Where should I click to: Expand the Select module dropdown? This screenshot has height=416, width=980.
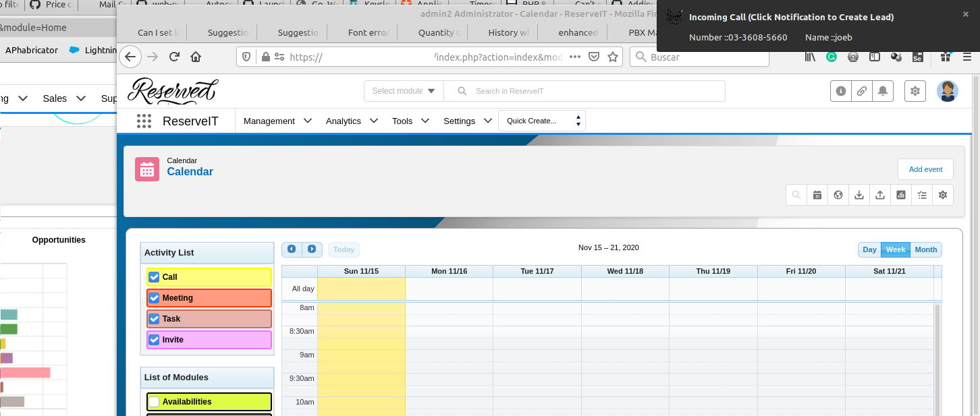(404, 91)
